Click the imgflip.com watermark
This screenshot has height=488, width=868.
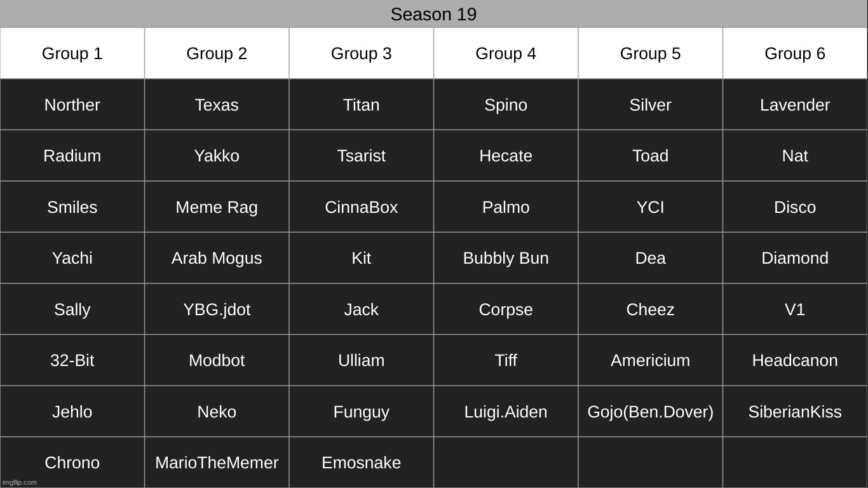pyautogui.click(x=20, y=482)
